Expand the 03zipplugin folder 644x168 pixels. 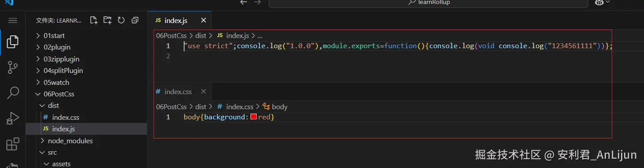pos(61,59)
